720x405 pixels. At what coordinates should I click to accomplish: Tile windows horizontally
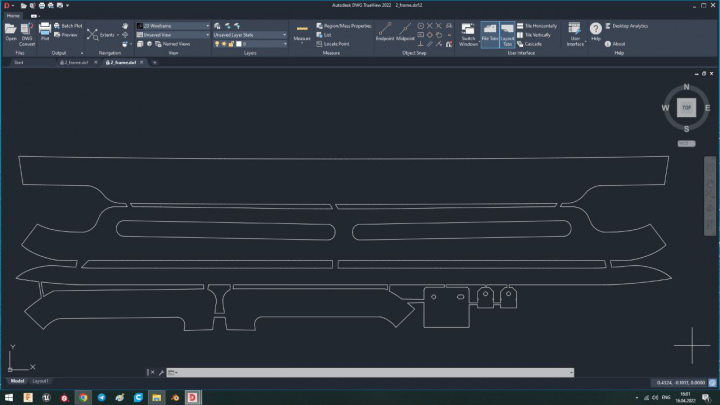pos(537,26)
